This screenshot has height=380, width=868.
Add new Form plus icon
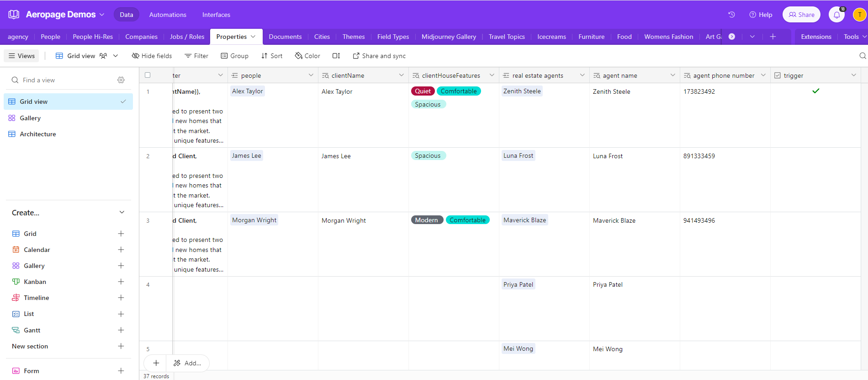coord(121,371)
